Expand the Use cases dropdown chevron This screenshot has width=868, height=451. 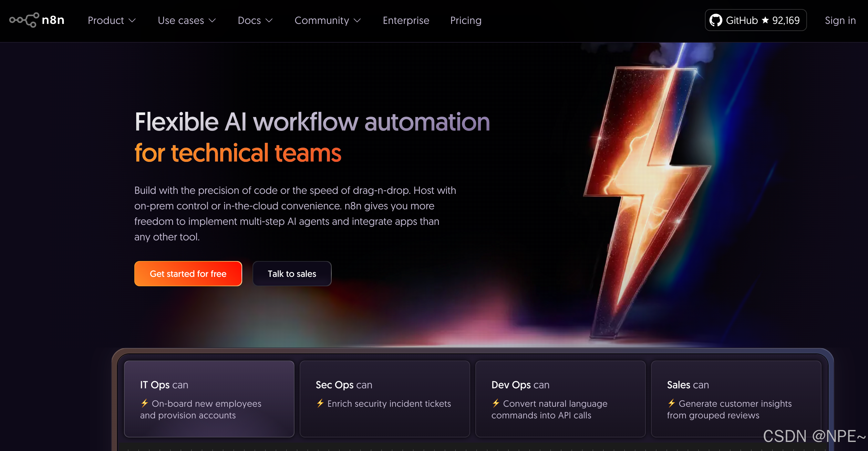[x=212, y=21]
